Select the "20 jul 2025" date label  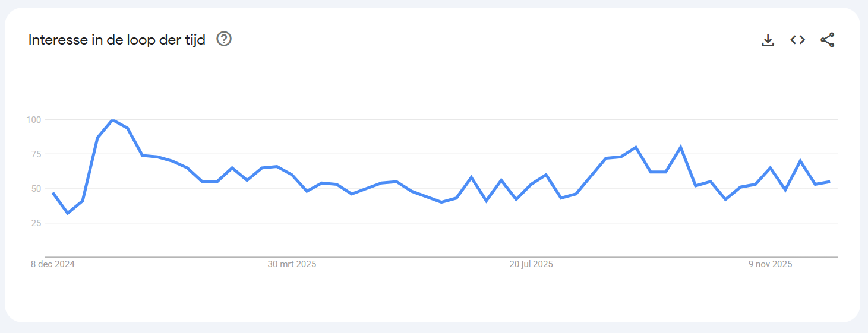(531, 264)
